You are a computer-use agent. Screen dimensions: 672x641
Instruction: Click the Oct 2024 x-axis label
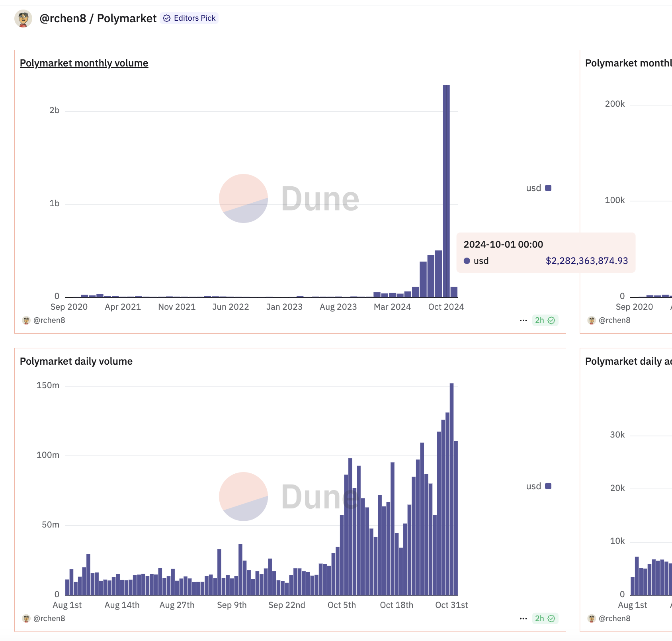[x=446, y=307]
